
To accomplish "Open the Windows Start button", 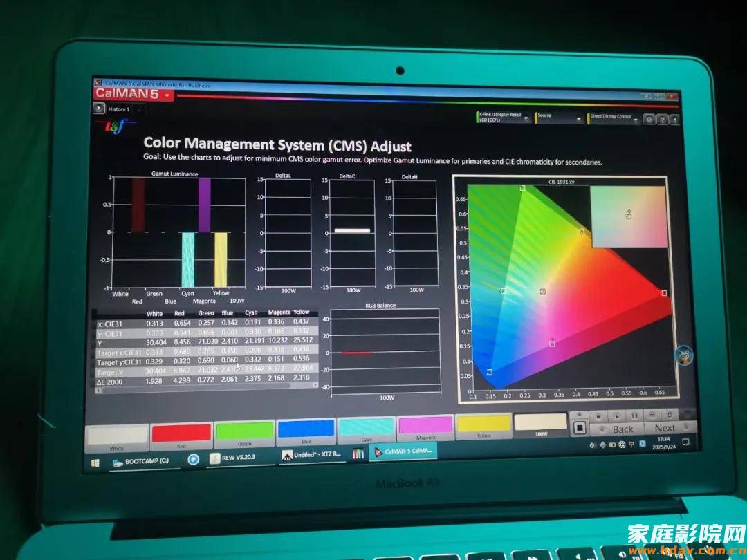I will click(x=95, y=463).
